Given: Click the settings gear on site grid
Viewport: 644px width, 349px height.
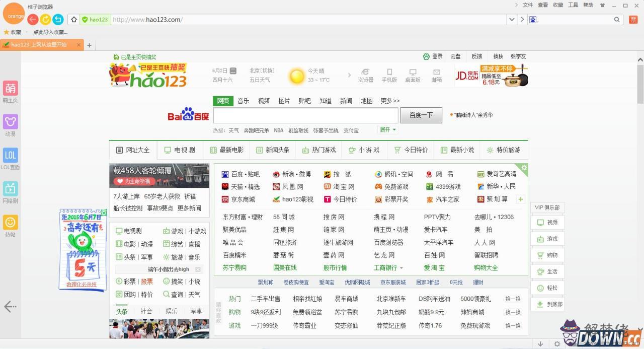Looking at the screenshot, I should point(524,168).
